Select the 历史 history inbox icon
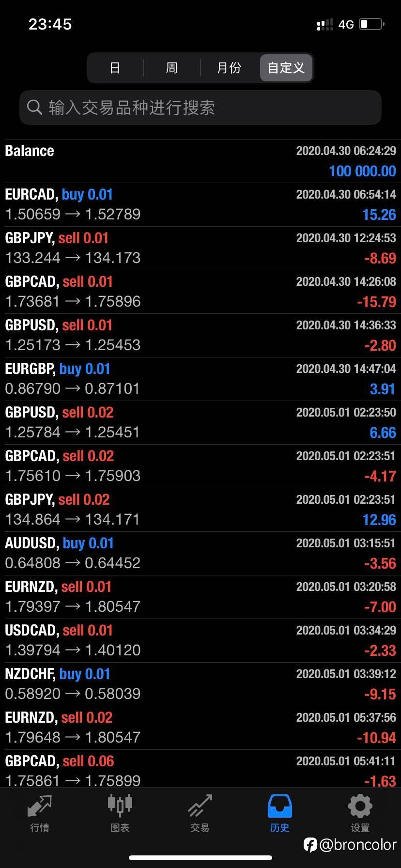The height and width of the screenshot is (868, 401). click(280, 806)
